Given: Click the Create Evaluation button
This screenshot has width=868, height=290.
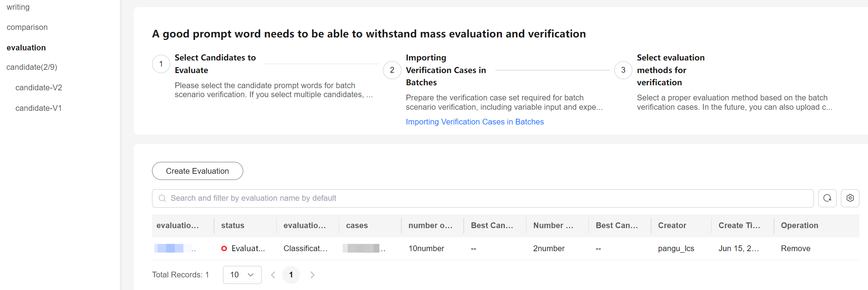Looking at the screenshot, I should [197, 171].
